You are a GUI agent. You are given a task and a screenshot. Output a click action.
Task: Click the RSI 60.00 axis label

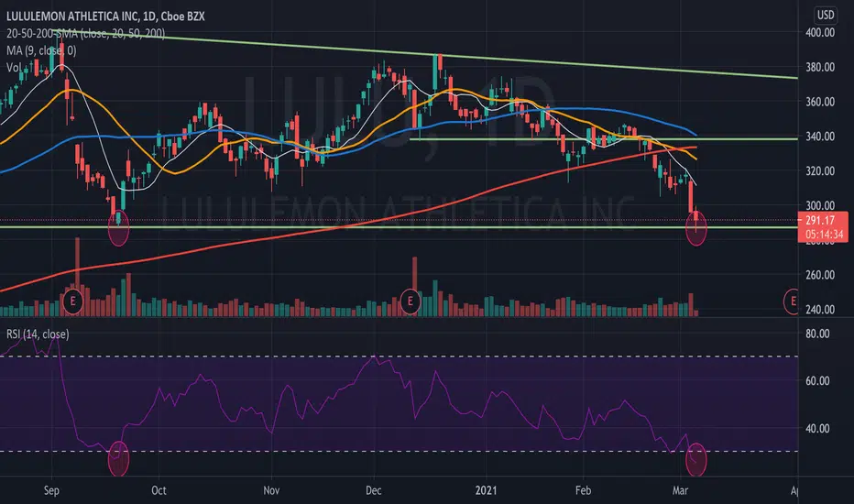point(818,381)
